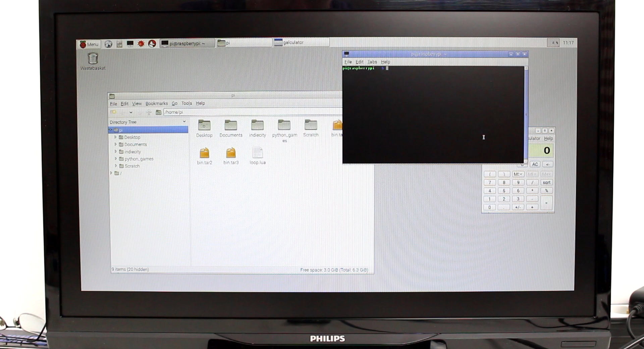
Task: Open the file manager launcher in panel
Action: pyautogui.click(x=119, y=44)
